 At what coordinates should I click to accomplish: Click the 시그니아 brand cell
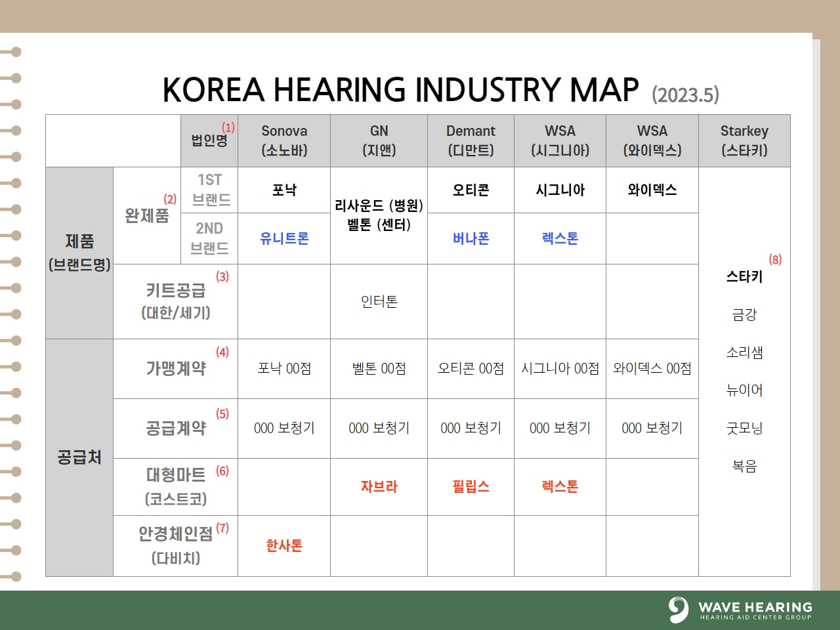[x=560, y=190]
